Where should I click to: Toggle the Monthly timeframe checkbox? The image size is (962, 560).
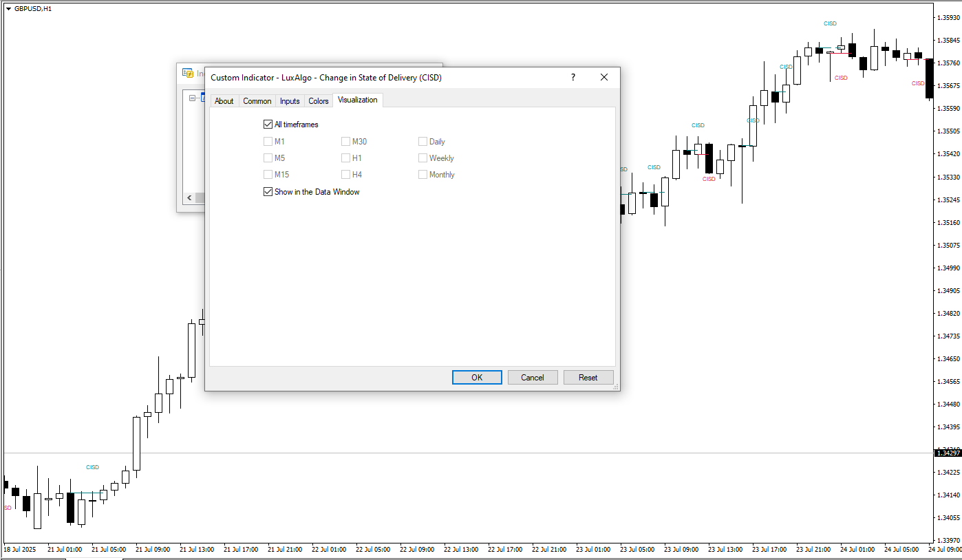(423, 175)
